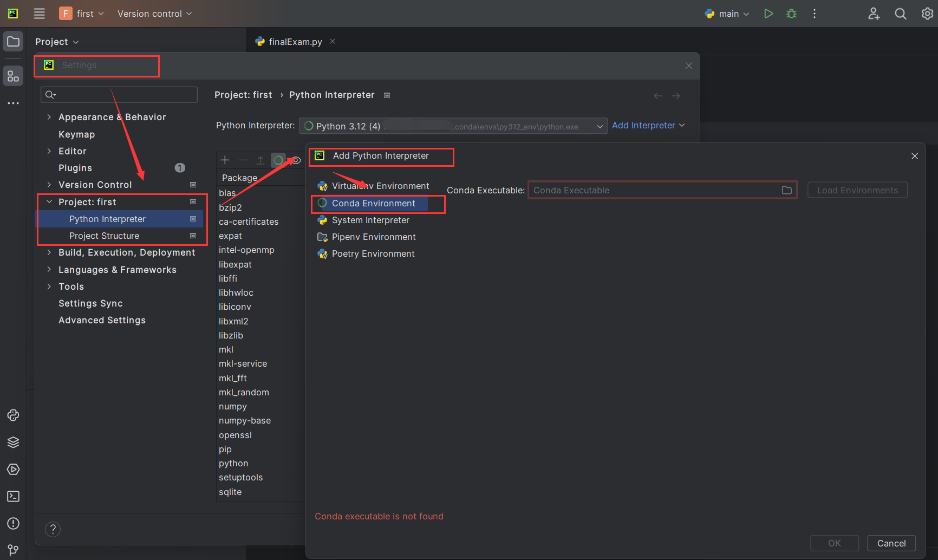Close the Add Python Interpreter dialog
The image size is (938, 560).
(x=915, y=156)
